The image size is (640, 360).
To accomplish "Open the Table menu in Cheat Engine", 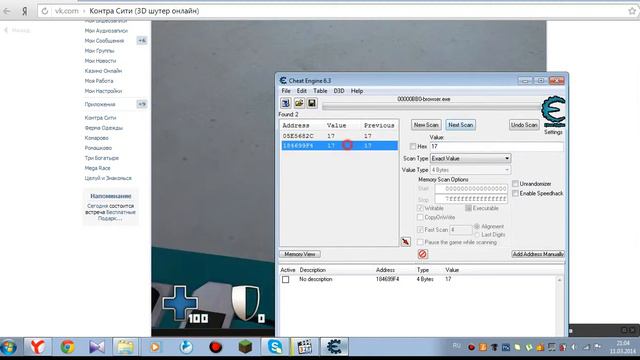I will point(320,91).
